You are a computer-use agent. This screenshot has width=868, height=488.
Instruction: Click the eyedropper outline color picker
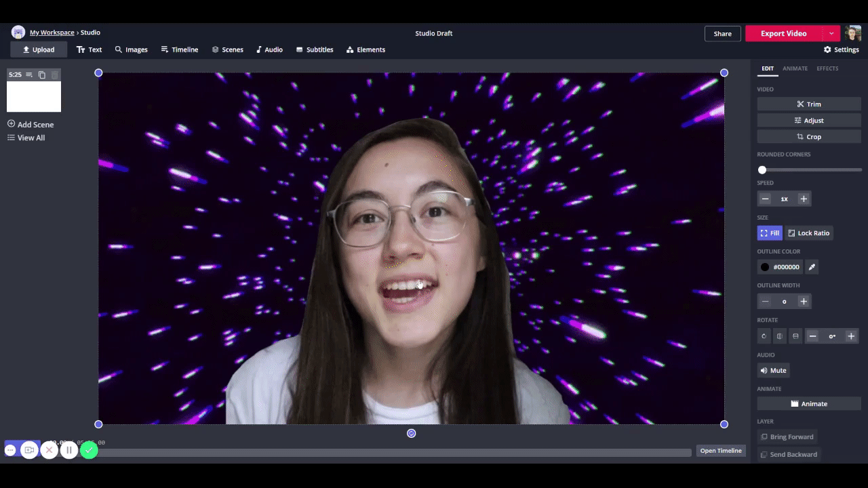click(812, 267)
